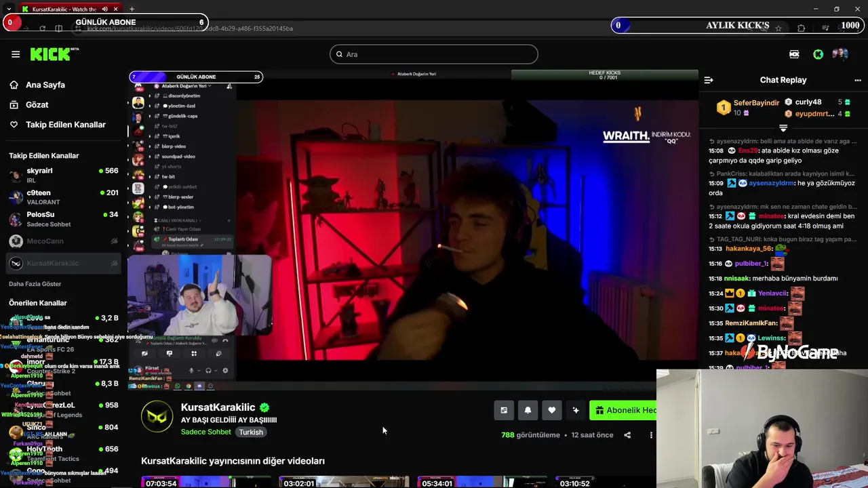The height and width of the screenshot is (488, 868).
Task: Open the 03:10:52 video thumbnail
Action: pos(606,482)
